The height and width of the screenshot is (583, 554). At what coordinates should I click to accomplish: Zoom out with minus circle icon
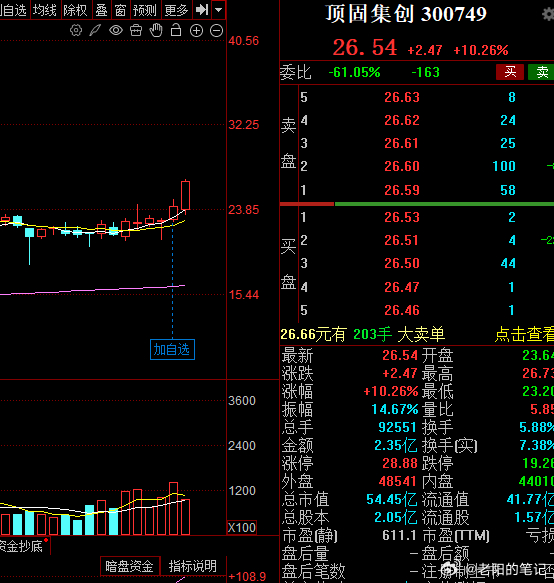tap(216, 30)
